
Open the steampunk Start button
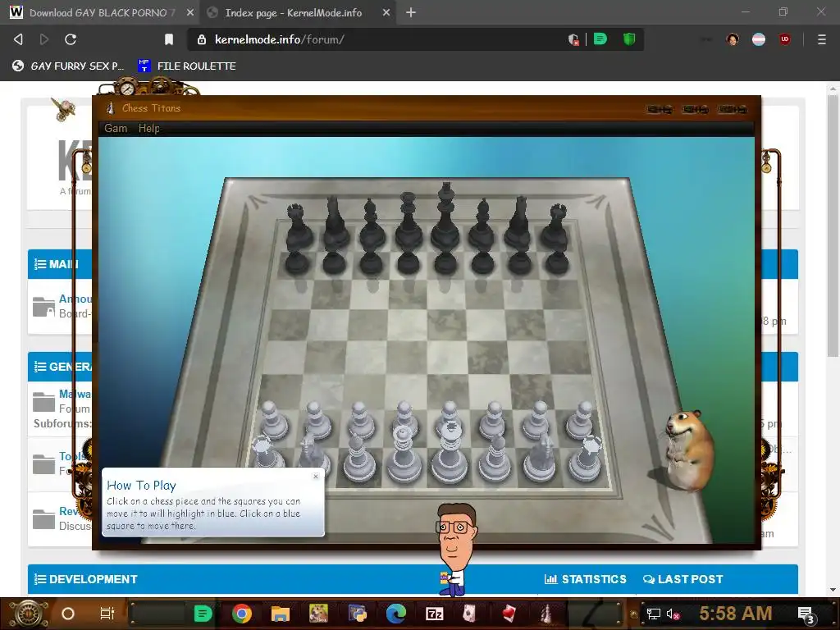pos(28,614)
